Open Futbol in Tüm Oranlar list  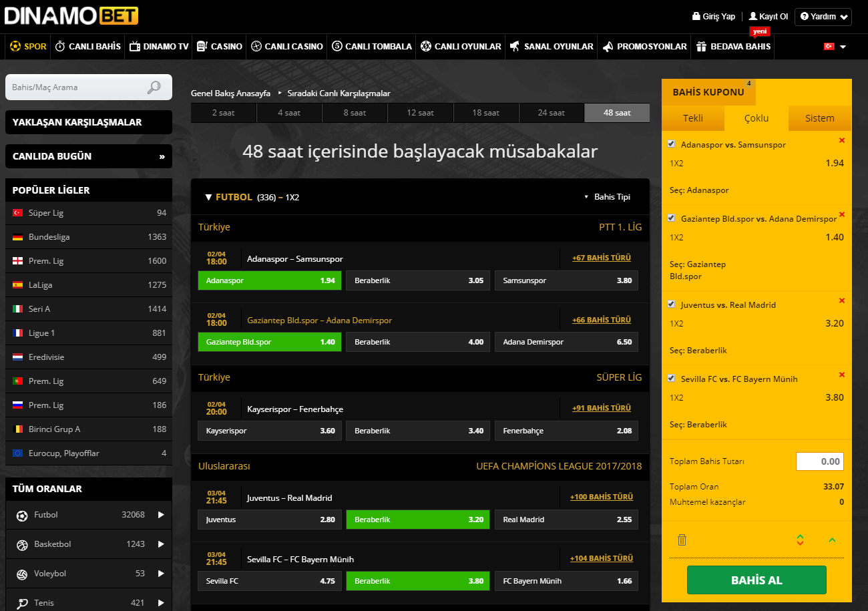coord(89,515)
